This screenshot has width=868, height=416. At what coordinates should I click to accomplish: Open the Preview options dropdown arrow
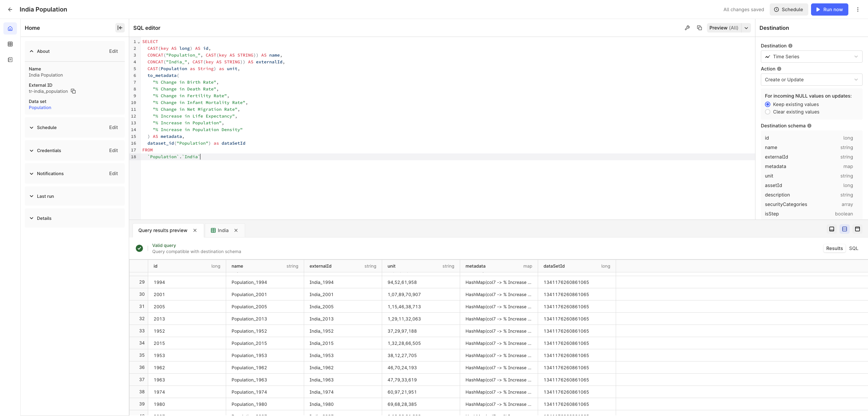746,28
